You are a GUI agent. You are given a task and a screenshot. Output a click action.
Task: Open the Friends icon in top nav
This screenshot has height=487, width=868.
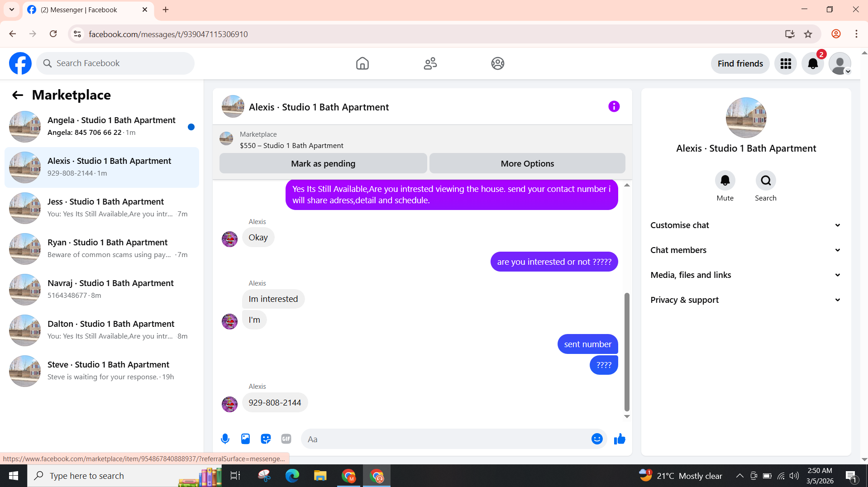point(430,63)
